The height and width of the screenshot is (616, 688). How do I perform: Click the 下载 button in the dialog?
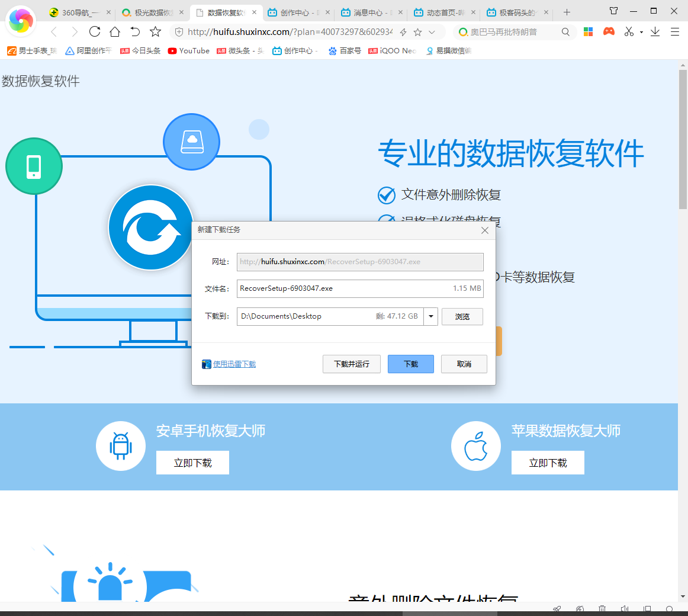point(410,364)
